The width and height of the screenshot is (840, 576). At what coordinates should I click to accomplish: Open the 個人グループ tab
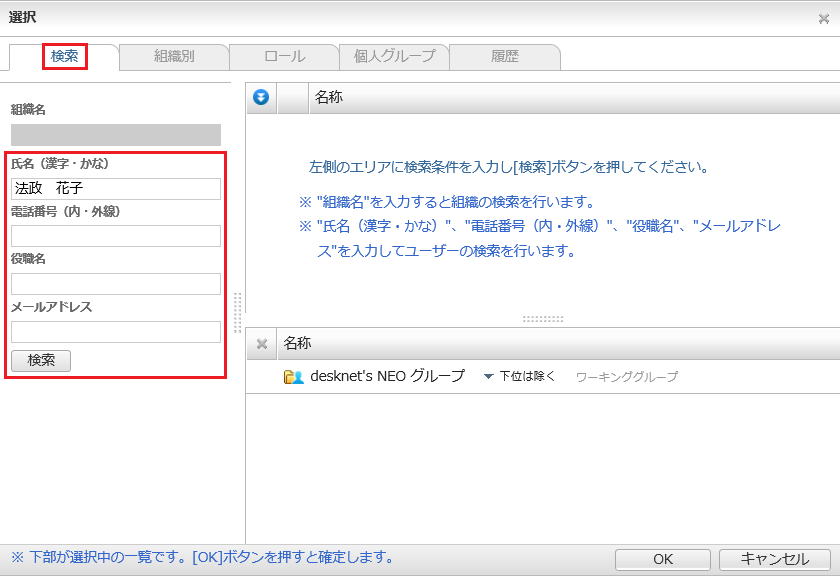point(394,56)
